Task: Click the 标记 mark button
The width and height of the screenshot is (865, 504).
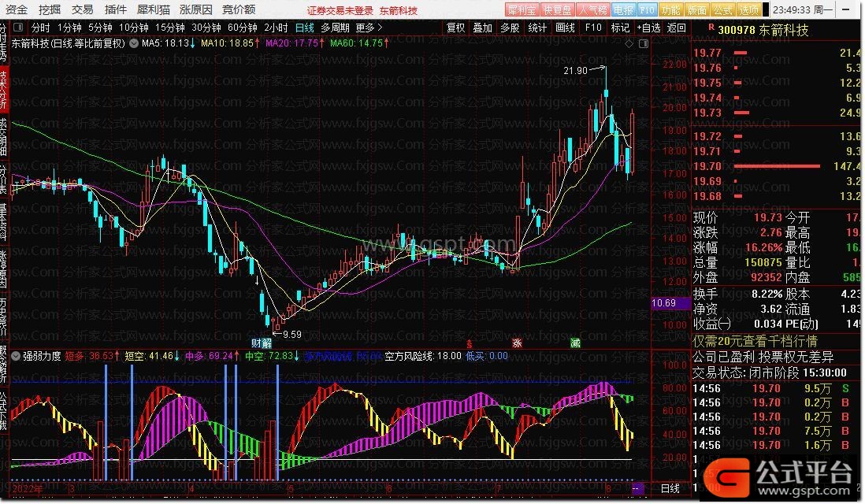Action: pyautogui.click(x=621, y=28)
